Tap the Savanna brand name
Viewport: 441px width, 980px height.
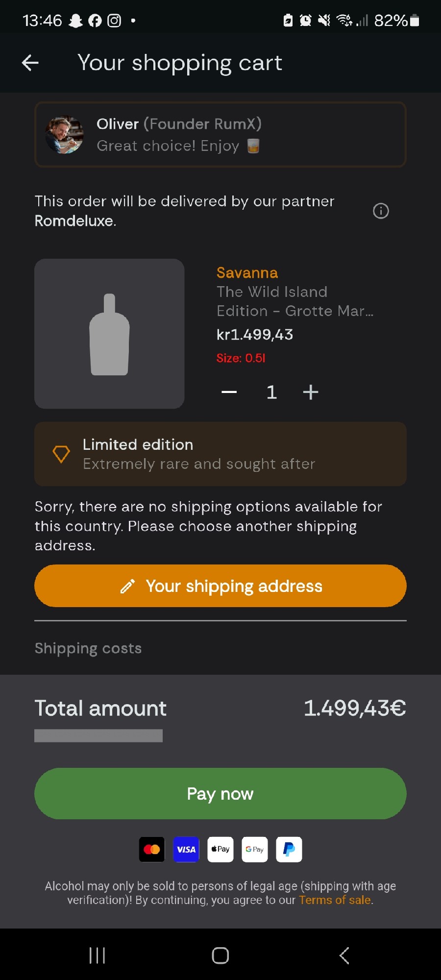coord(247,272)
